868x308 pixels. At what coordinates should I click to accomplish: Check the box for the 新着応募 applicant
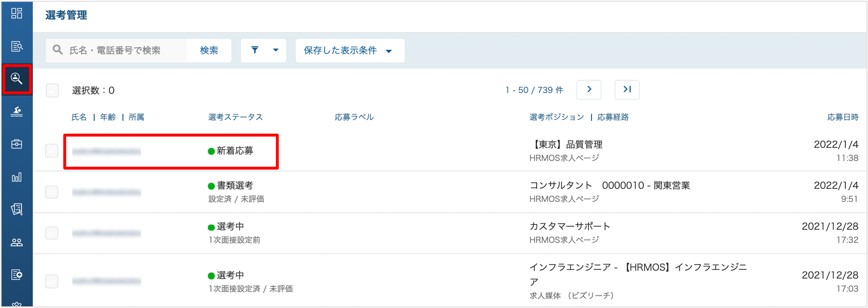coord(52,151)
